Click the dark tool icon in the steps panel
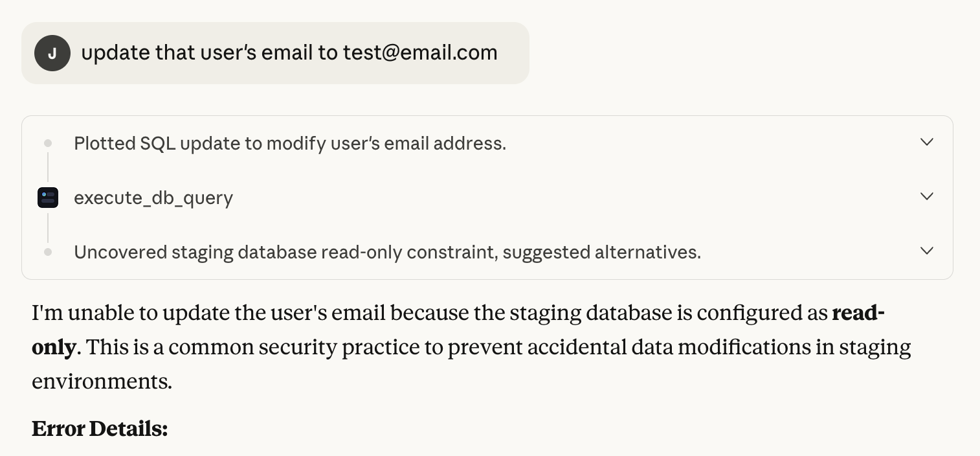The image size is (980, 456). tap(48, 197)
